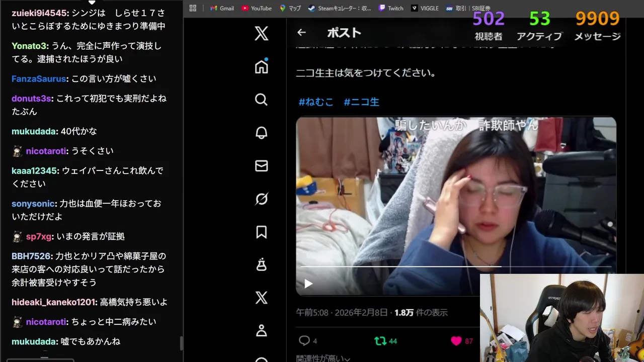Click username kaaa12345 in chat
The width and height of the screenshot is (644, 362).
click(34, 170)
